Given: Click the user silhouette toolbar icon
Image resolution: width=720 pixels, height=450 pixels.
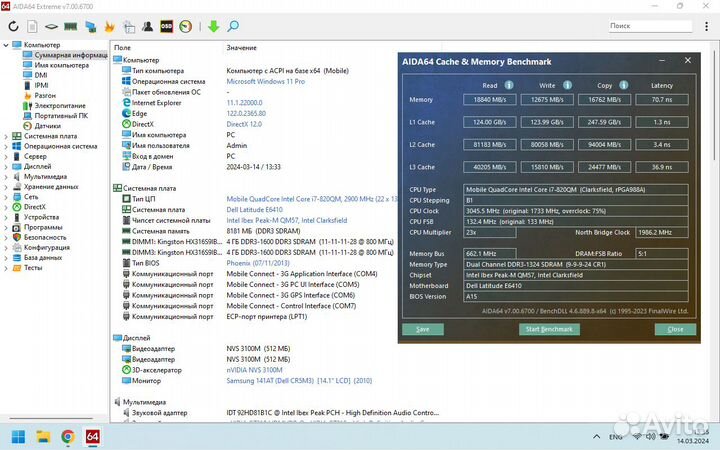Looking at the screenshot, I should (147, 26).
